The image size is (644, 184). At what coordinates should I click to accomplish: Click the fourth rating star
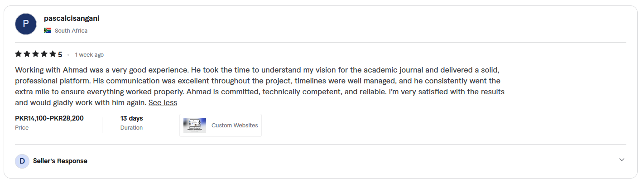44,54
